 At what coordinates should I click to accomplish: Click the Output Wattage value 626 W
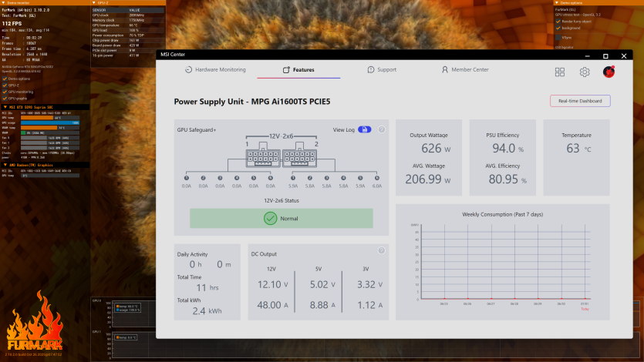tap(436, 149)
